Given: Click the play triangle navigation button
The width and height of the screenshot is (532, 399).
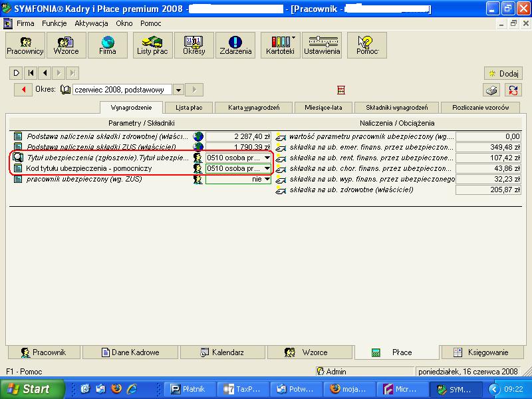Looking at the screenshot, I should point(16,73).
